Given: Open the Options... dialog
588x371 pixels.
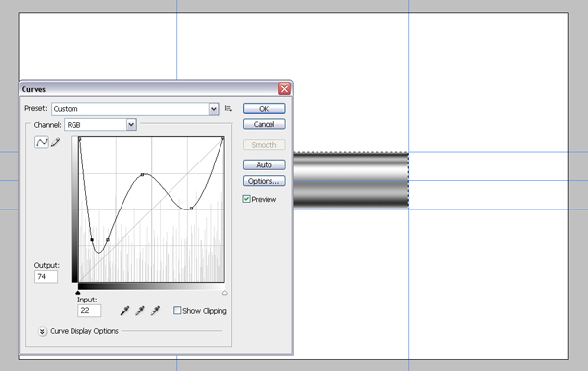Looking at the screenshot, I should [x=264, y=181].
